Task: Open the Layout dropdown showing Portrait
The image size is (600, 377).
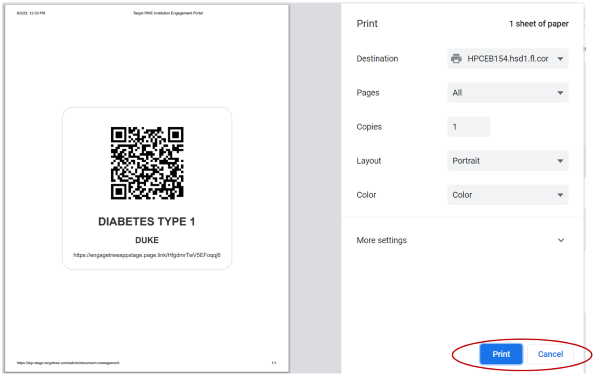Action: point(507,161)
